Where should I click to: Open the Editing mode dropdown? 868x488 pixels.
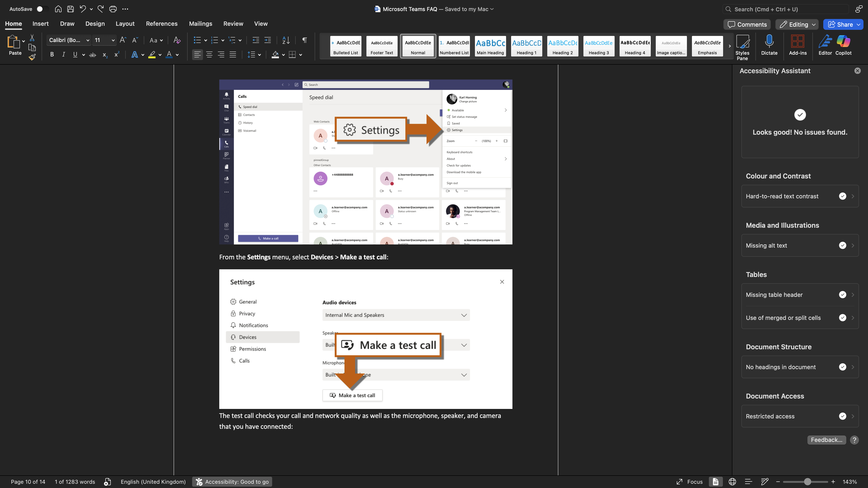point(797,24)
